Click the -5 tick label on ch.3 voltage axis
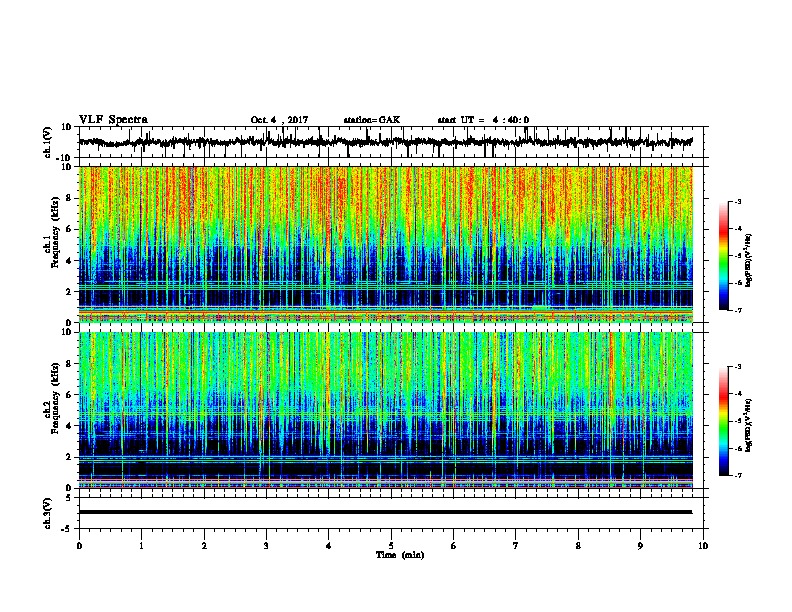 tap(66, 529)
